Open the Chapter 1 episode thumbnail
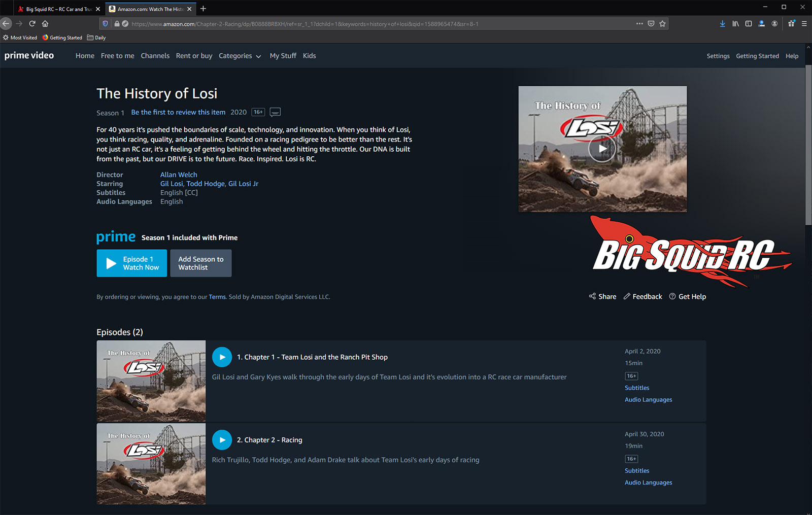This screenshot has height=515, width=812. (x=151, y=381)
